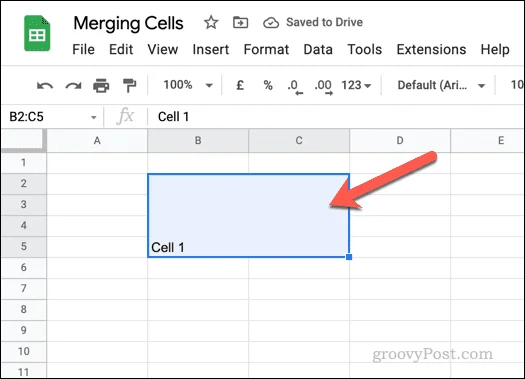Select row 6 header
The height and width of the screenshot is (379, 525).
(23, 268)
